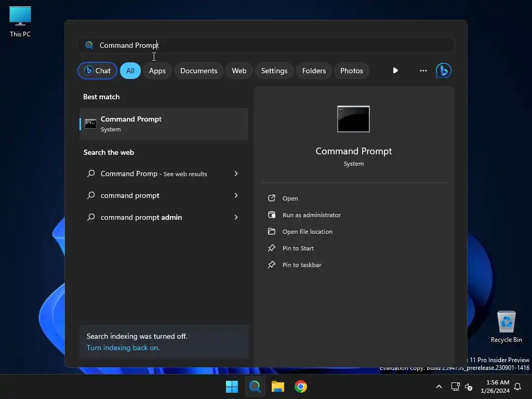Viewport: 532px width, 399px height.
Task: Click search icon beside 'command prompt admin'
Action: pos(91,217)
